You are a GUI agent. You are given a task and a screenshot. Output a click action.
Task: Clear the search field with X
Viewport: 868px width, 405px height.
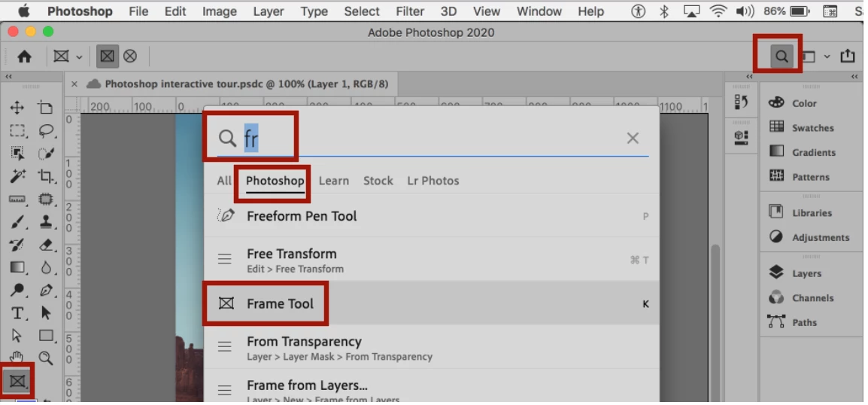[633, 138]
